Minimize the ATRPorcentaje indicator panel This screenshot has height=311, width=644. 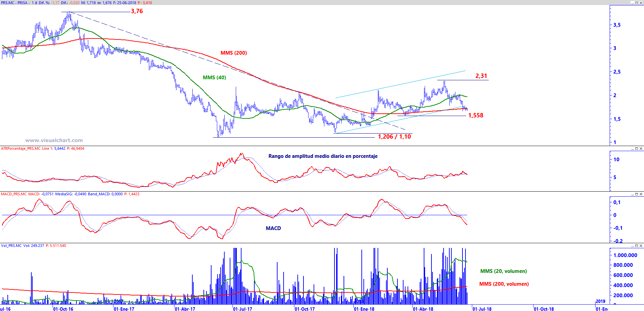(x=632, y=148)
